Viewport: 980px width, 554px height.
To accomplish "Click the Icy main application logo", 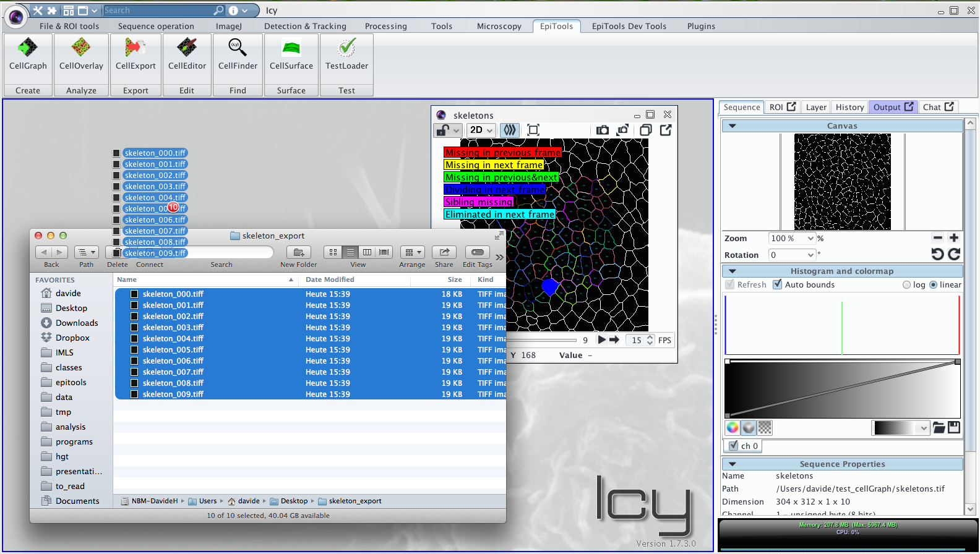I will point(15,17).
